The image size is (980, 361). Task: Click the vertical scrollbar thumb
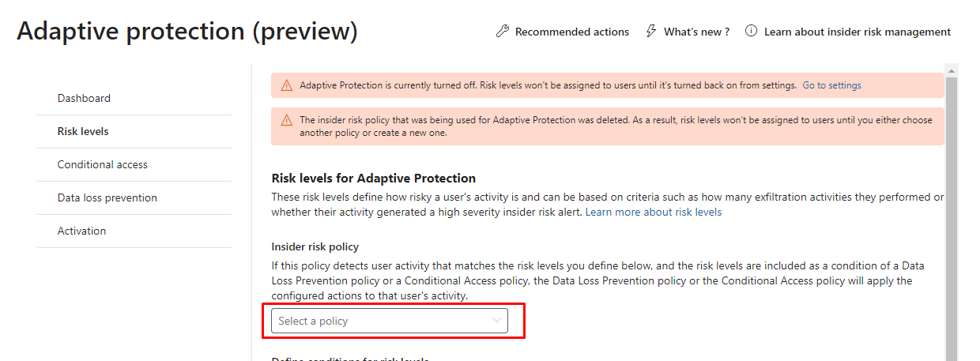pos(952,221)
